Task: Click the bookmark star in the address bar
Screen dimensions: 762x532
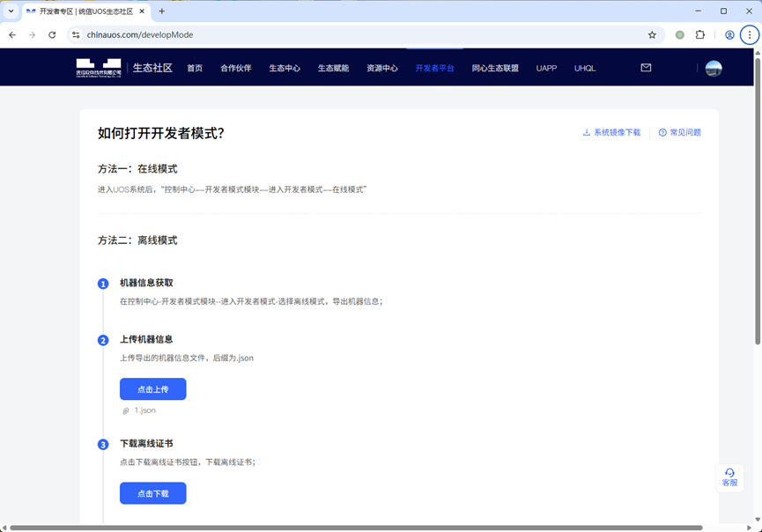Action: click(x=652, y=34)
